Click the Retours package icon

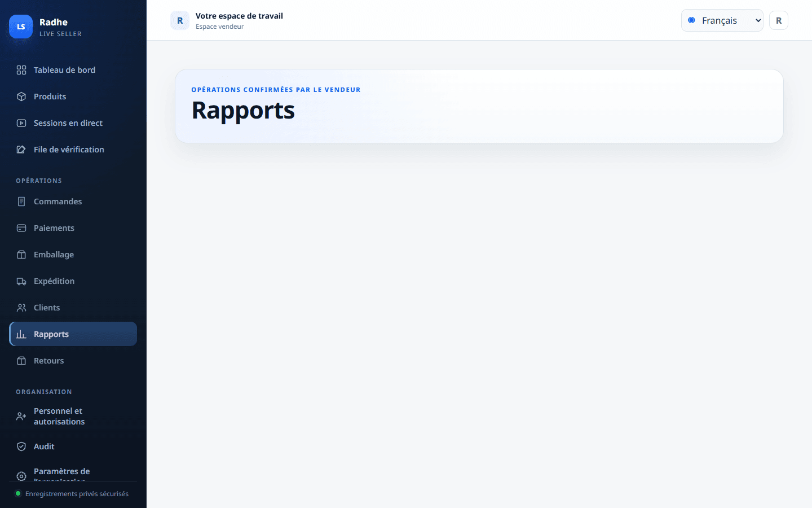pyautogui.click(x=21, y=361)
